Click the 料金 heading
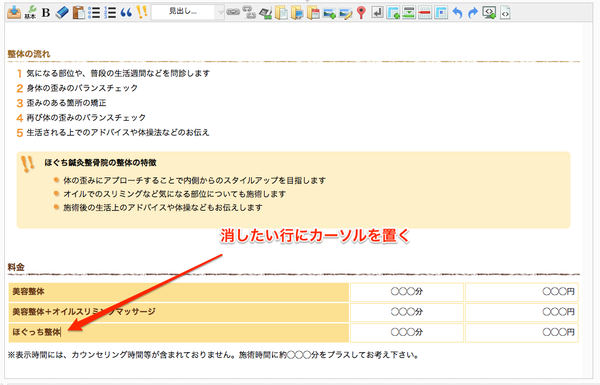Screen dimensions: 600x385 (16, 267)
